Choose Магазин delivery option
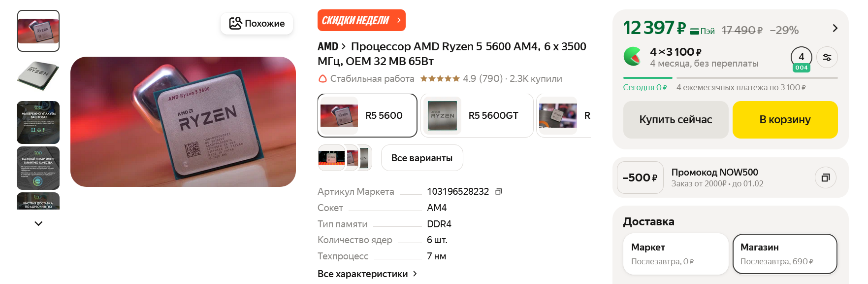 click(785, 254)
